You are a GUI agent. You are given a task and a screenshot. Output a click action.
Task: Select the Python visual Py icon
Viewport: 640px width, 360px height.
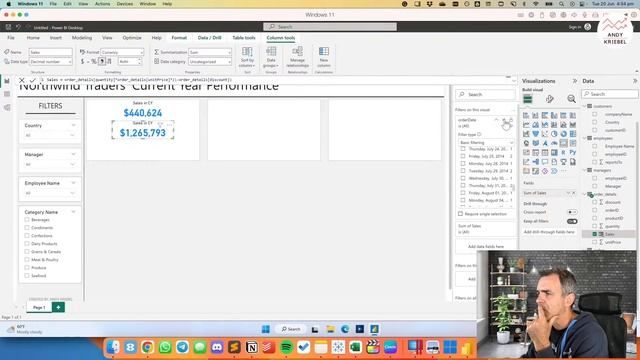573,152
